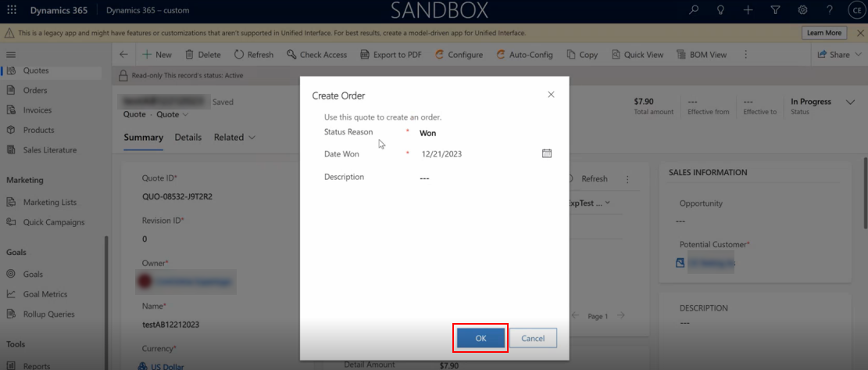
Task: Click the sidebar navigation scrollbar
Action: [x=106, y=302]
